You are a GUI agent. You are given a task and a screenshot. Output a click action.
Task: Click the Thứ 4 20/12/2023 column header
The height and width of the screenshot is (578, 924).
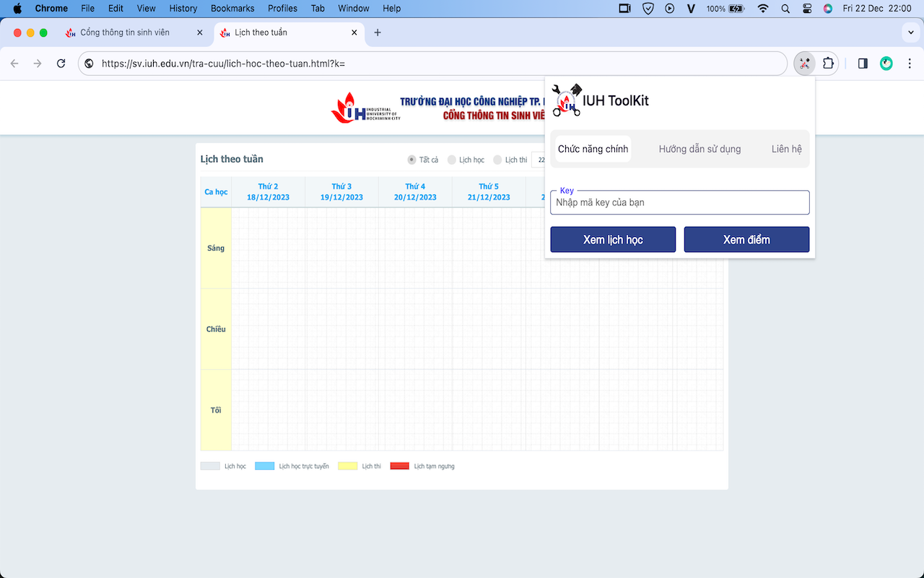pos(415,192)
